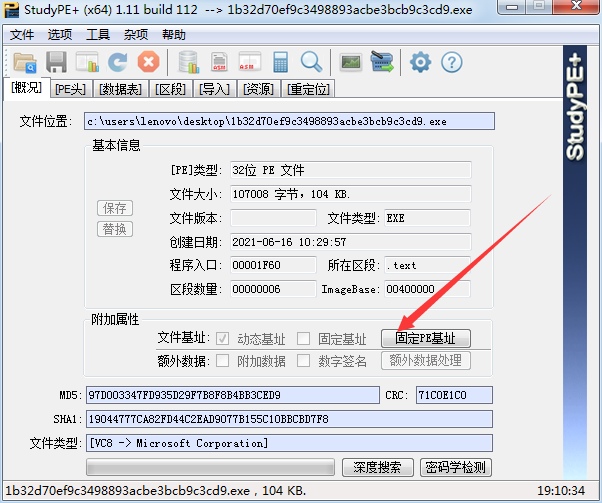Switch to the [区段] tab
Image resolution: width=602 pixels, height=503 pixels.
click(x=170, y=89)
